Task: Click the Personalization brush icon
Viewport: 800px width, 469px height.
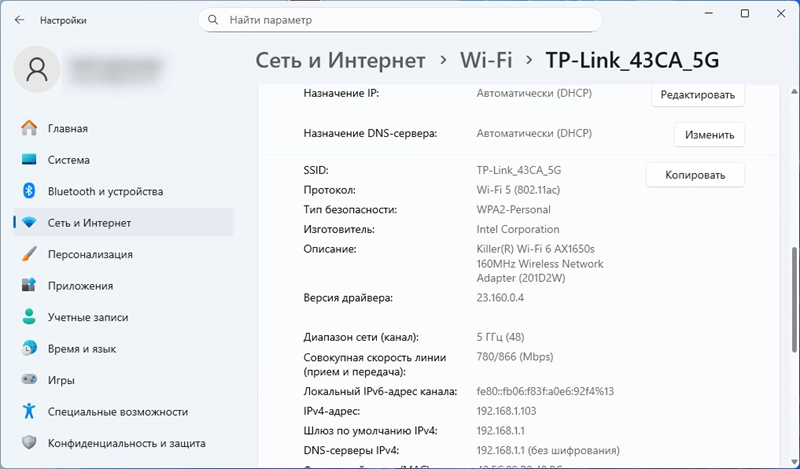Action: (29, 254)
